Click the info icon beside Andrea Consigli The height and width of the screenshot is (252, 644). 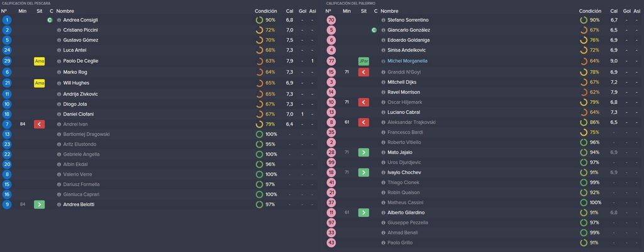(58, 20)
